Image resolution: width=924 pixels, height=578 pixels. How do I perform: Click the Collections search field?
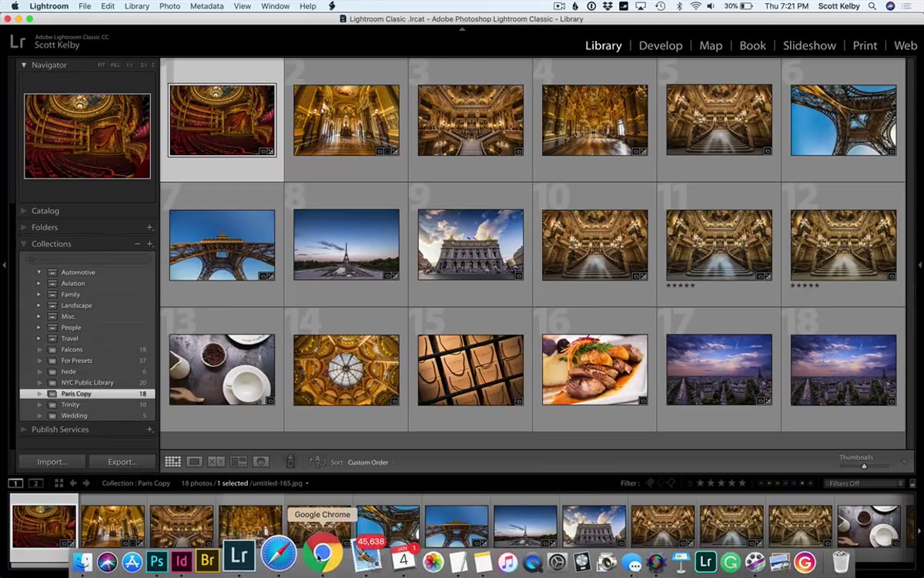tap(87, 260)
